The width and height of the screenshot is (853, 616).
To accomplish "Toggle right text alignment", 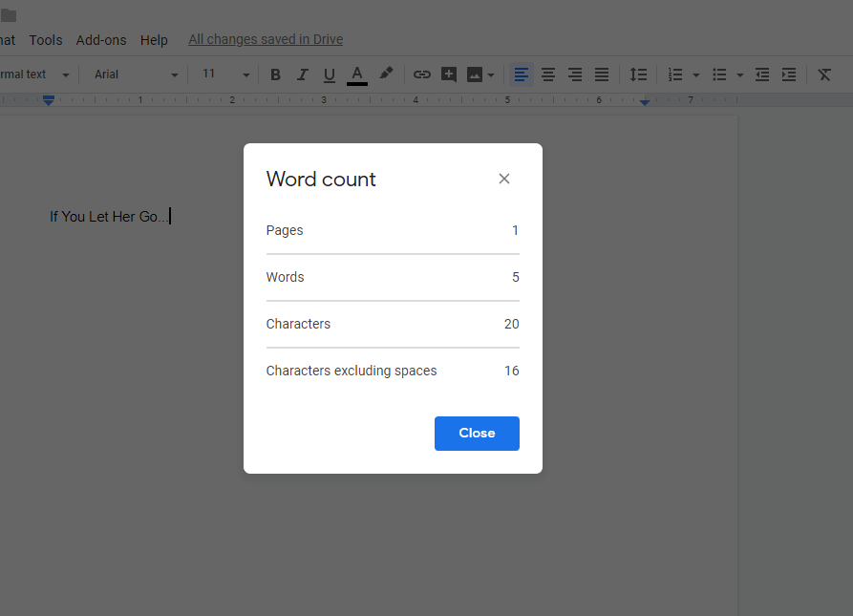I will [x=574, y=74].
